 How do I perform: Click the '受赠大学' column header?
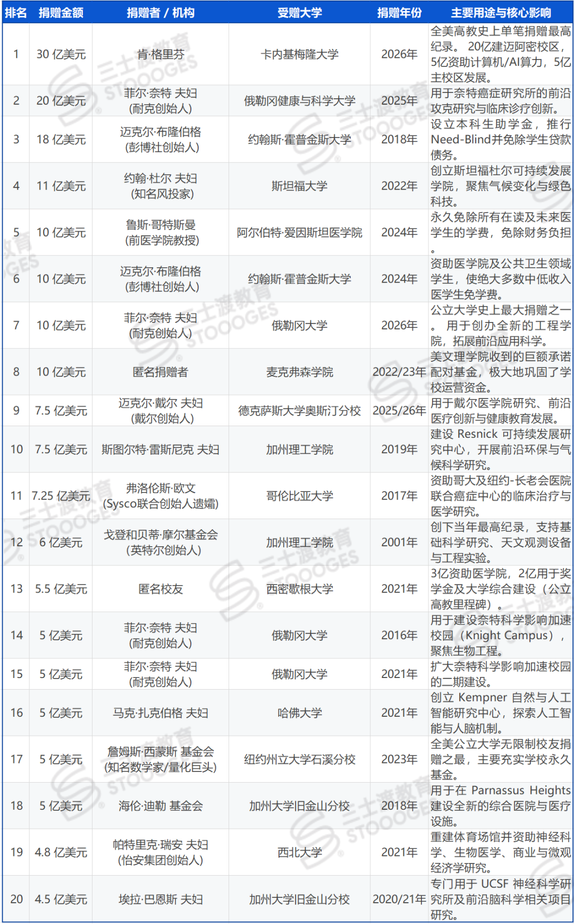pyautogui.click(x=300, y=13)
